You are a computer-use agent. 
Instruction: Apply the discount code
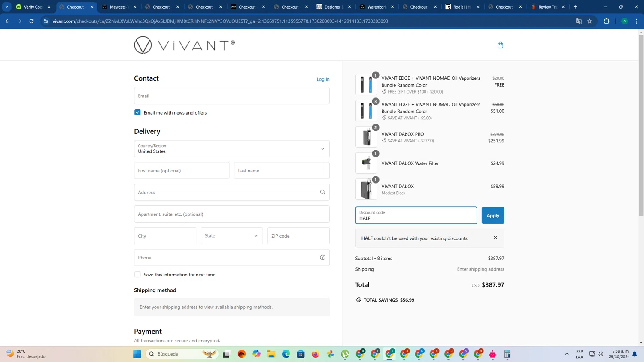tap(493, 215)
